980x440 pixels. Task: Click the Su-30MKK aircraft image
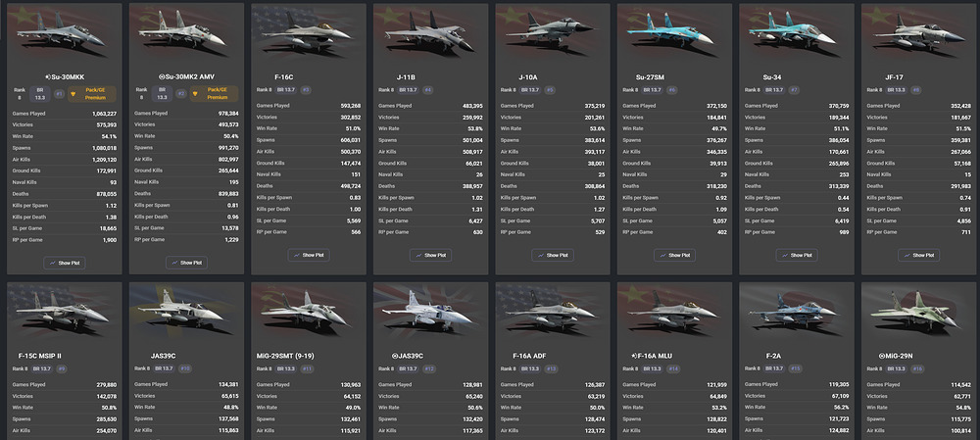click(x=61, y=30)
